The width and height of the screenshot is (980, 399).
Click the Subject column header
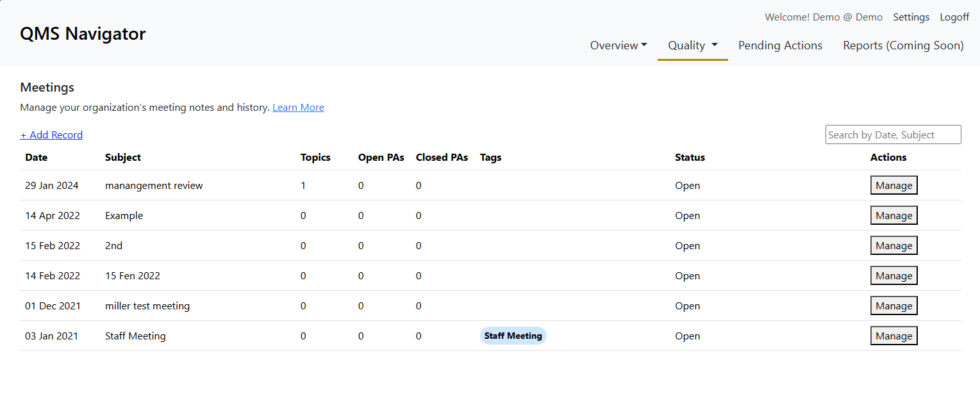tap(123, 158)
